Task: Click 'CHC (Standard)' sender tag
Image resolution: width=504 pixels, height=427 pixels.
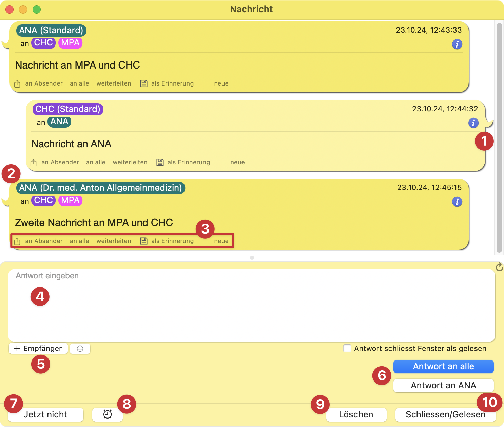Action: click(x=68, y=109)
